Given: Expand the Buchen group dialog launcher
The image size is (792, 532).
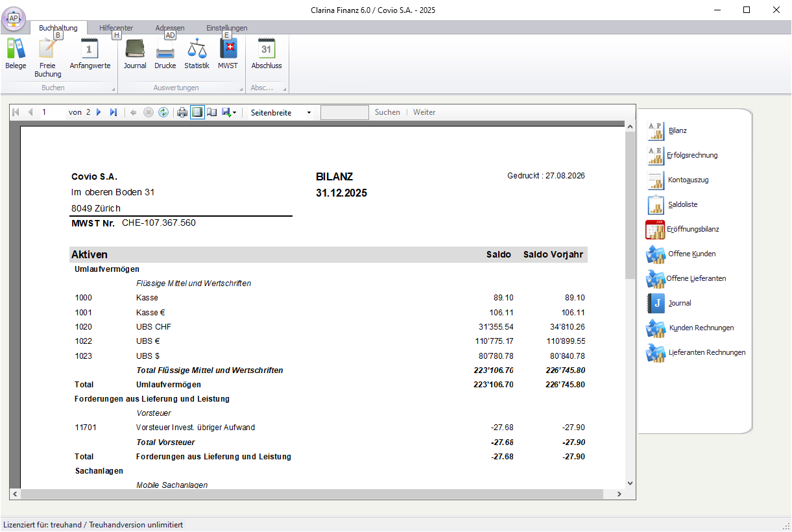Looking at the screenshot, I should point(113,88).
